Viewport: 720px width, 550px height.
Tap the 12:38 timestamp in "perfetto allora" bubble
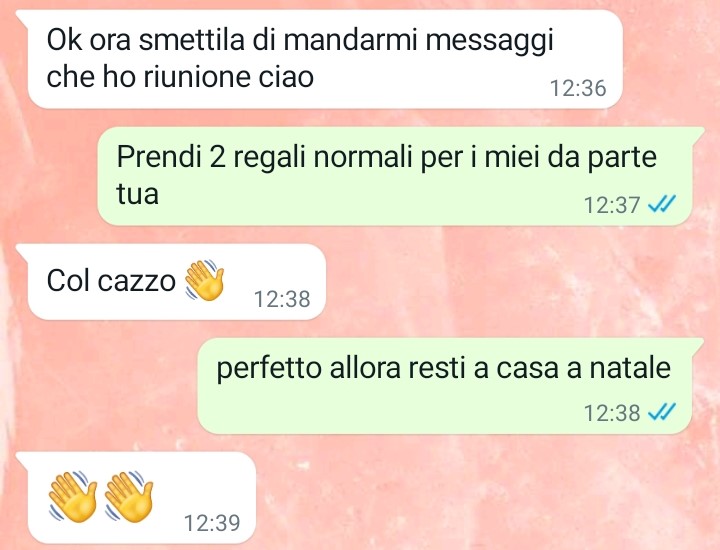coord(612,413)
